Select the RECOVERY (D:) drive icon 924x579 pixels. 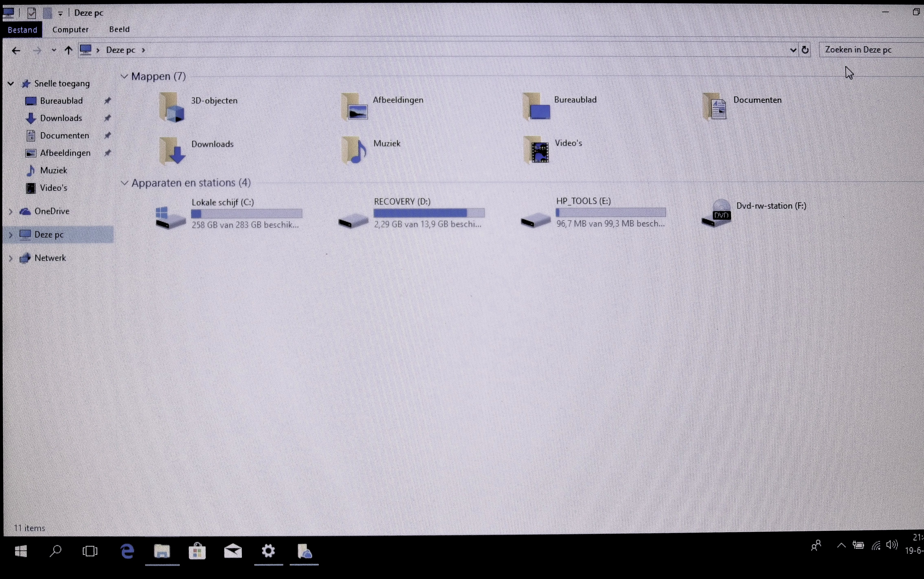point(353,221)
